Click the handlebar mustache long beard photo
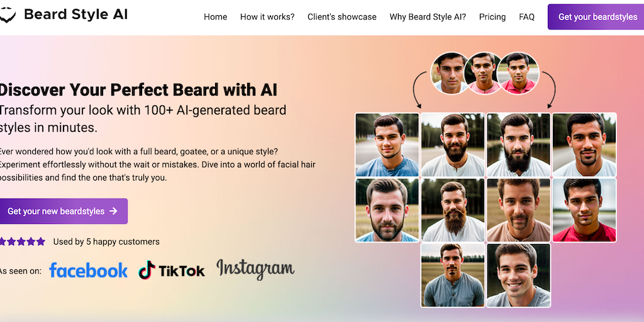644x322 pixels. pos(453,210)
